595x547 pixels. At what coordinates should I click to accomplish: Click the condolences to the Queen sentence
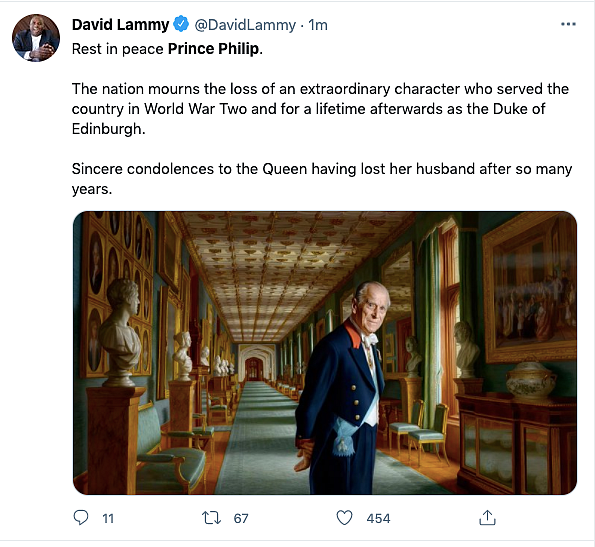point(322,179)
